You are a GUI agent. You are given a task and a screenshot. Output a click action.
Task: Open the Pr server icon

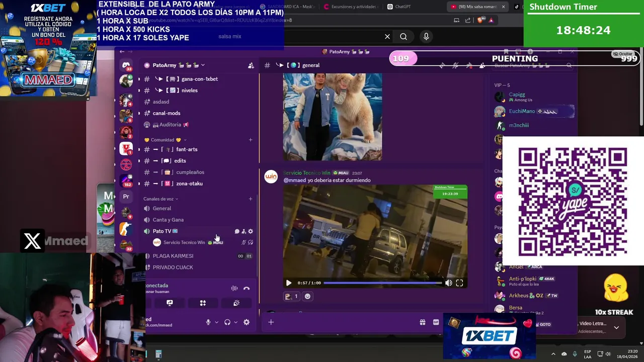[126, 197]
